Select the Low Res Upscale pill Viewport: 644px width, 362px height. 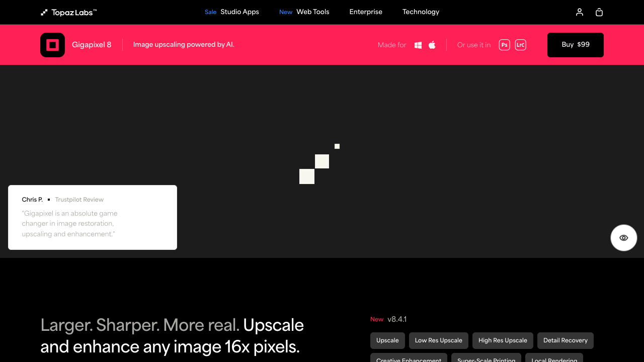point(438,340)
